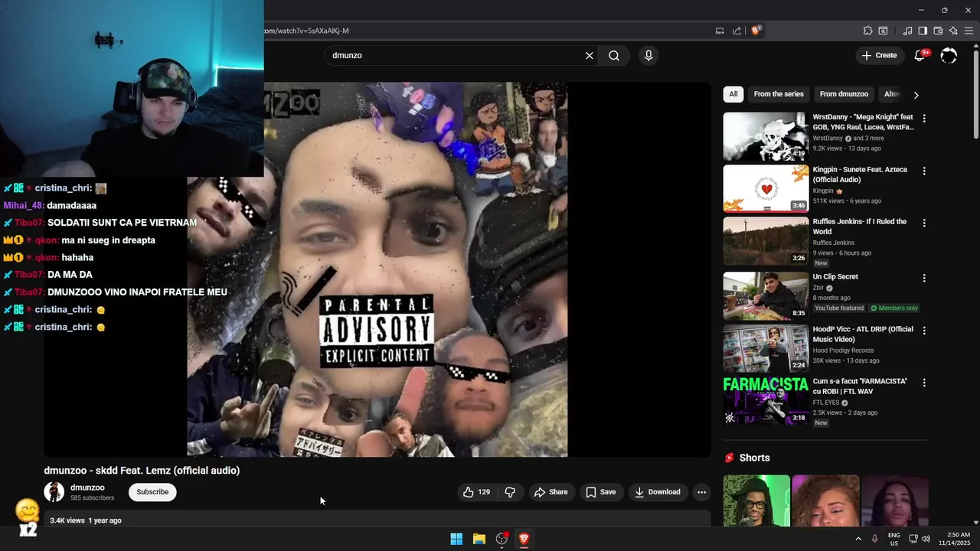The image size is (980, 551).
Task: Click the share page icon in address bar
Action: coord(737,31)
